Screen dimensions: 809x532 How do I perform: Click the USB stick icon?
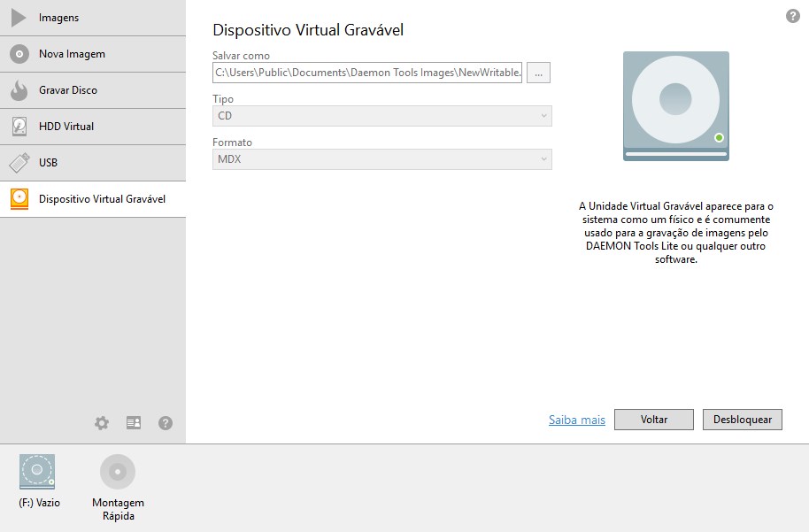(19, 163)
